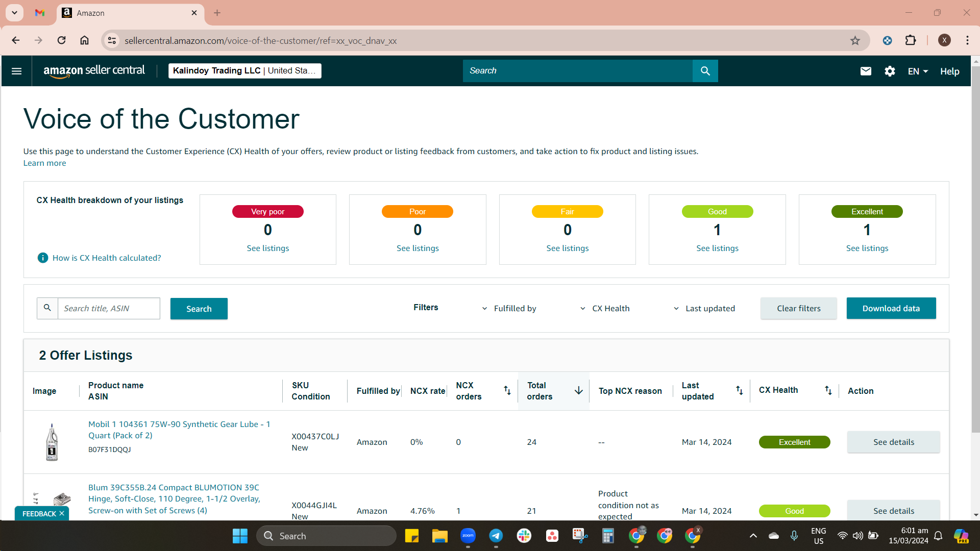Sort by Total orders down arrow
This screenshot has height=551, width=980.
click(x=578, y=390)
